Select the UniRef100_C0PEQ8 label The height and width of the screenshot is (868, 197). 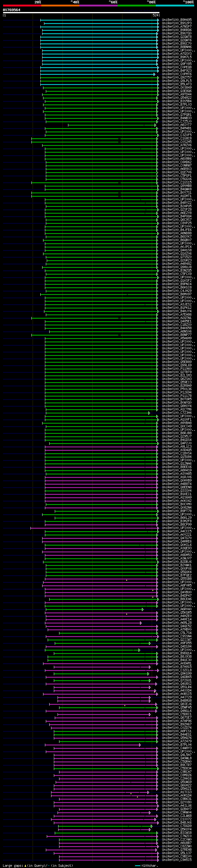pos(176,67)
